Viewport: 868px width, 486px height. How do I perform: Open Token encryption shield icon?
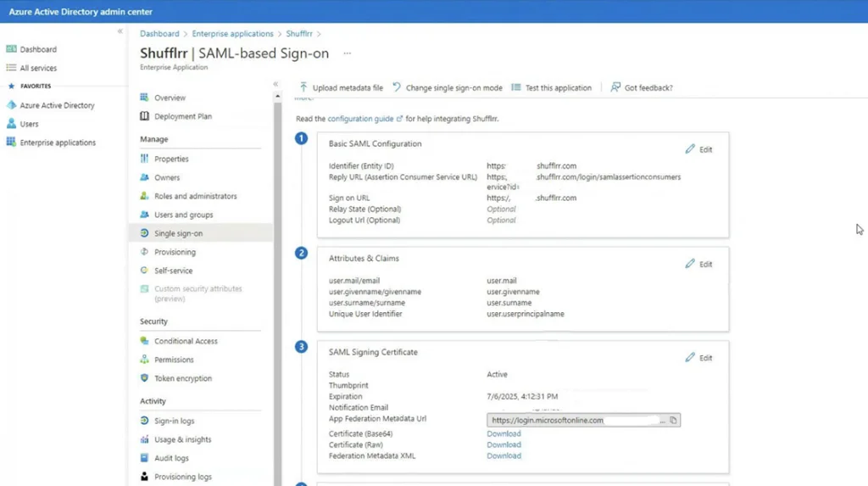144,378
